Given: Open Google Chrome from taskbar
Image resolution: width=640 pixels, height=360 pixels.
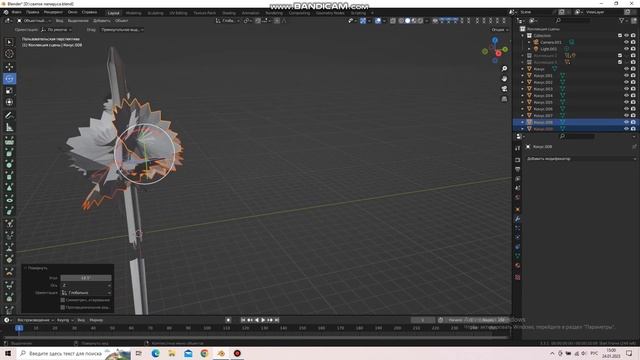Looking at the screenshot, I should pyautogui.click(x=204, y=353).
